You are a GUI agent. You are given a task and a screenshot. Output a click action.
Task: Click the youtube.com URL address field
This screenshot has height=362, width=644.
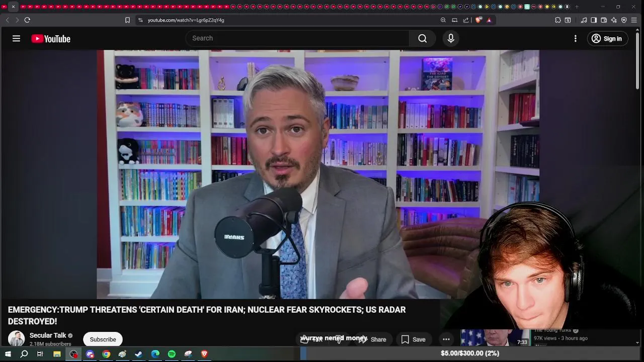click(186, 20)
